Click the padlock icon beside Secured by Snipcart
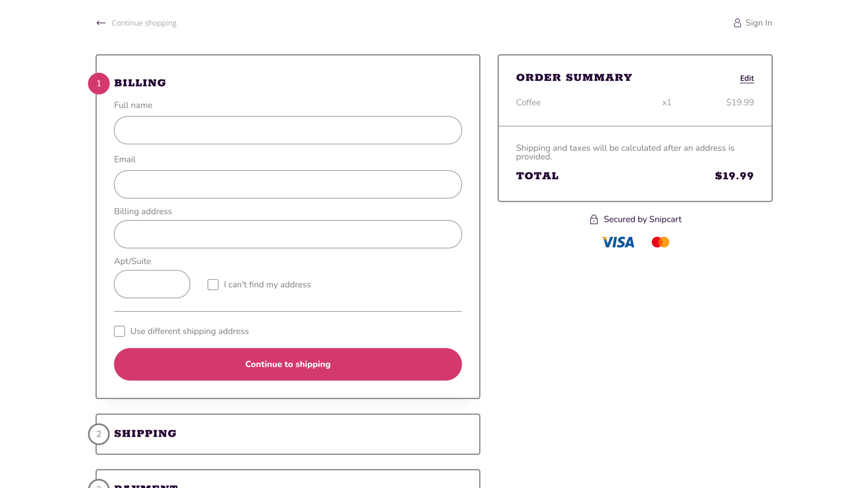Image resolution: width=868 pixels, height=488 pixels. pos(593,219)
